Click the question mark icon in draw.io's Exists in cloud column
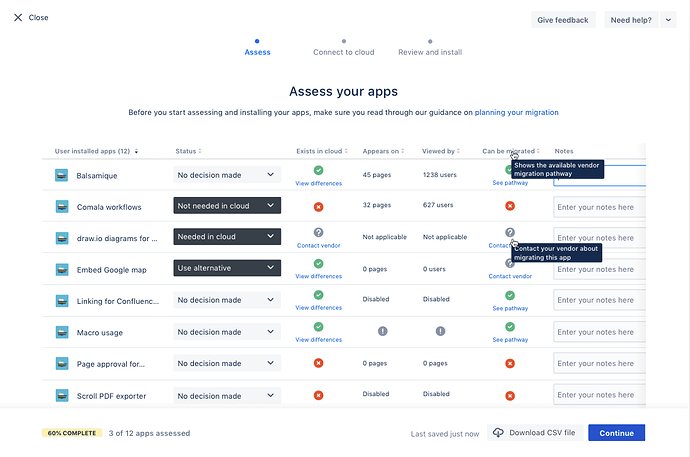 click(x=318, y=232)
